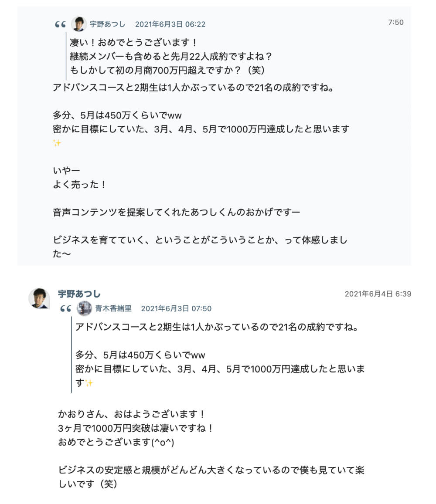Click the quote mark icon beside 青木香緒里
This screenshot has width=436, height=504.
65,309
